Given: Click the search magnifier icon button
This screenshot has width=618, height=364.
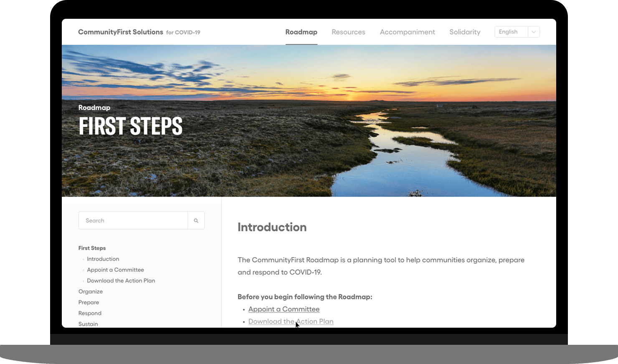Looking at the screenshot, I should point(196,220).
